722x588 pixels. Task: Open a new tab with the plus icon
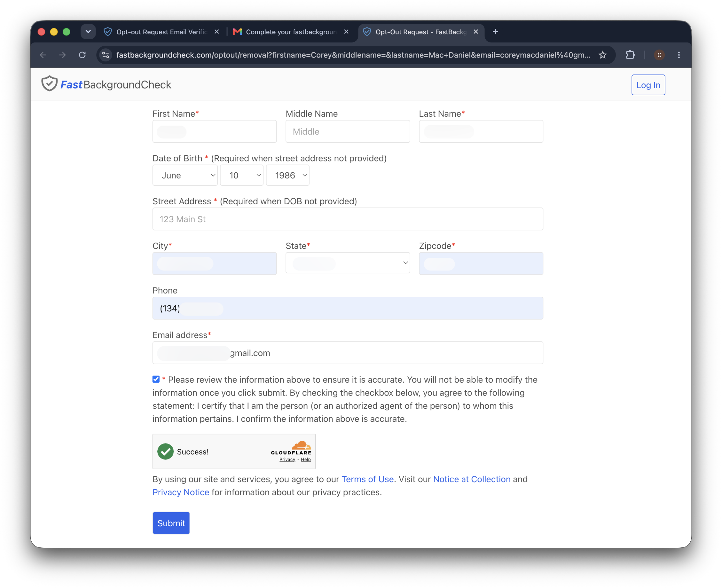[x=495, y=32]
